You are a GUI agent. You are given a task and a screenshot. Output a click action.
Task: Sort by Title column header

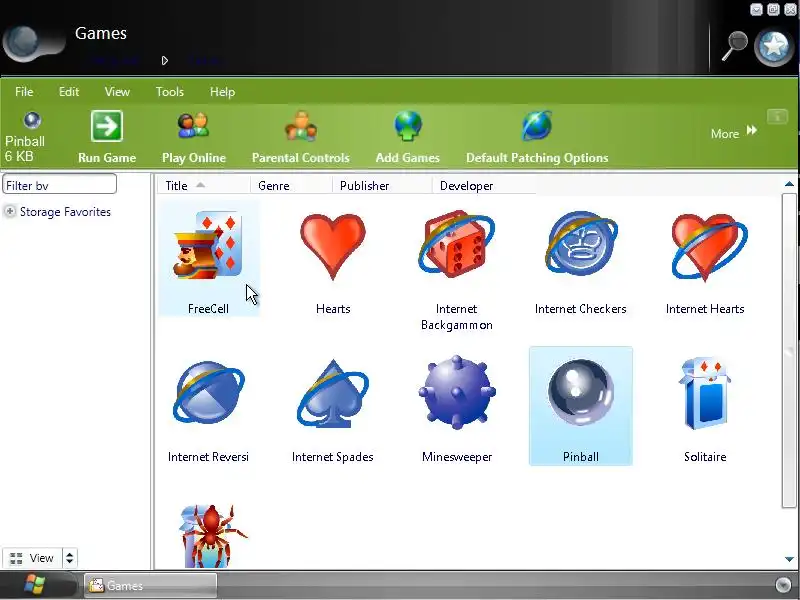pos(203,186)
